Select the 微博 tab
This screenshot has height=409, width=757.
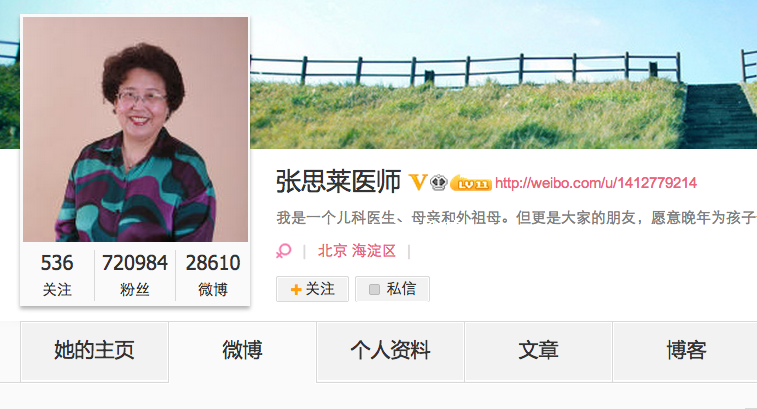pos(242,351)
